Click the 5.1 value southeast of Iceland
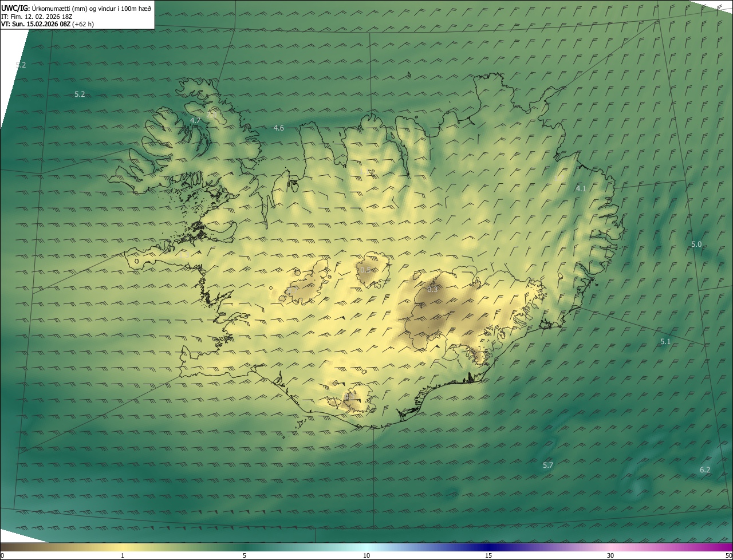 pos(665,341)
